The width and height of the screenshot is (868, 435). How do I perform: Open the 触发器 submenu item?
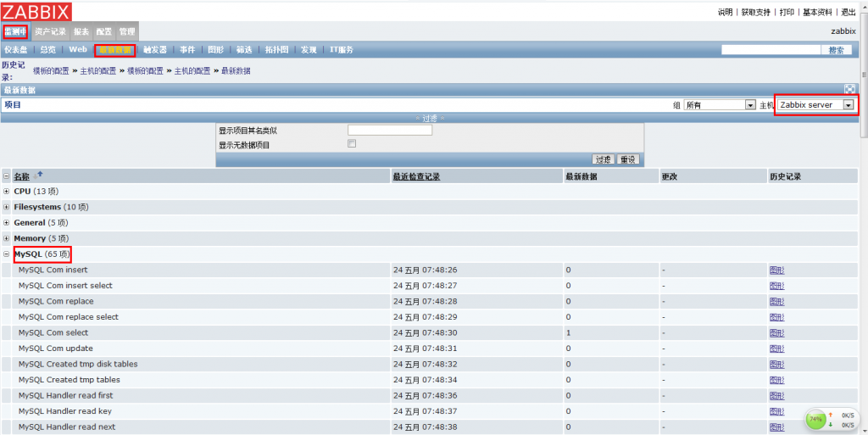pyautogui.click(x=154, y=50)
